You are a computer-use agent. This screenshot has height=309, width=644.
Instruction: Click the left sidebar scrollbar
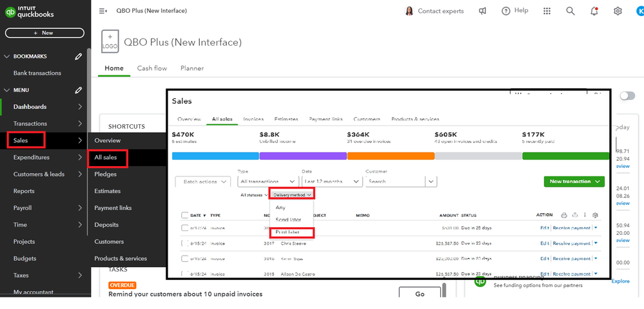(x=89, y=142)
